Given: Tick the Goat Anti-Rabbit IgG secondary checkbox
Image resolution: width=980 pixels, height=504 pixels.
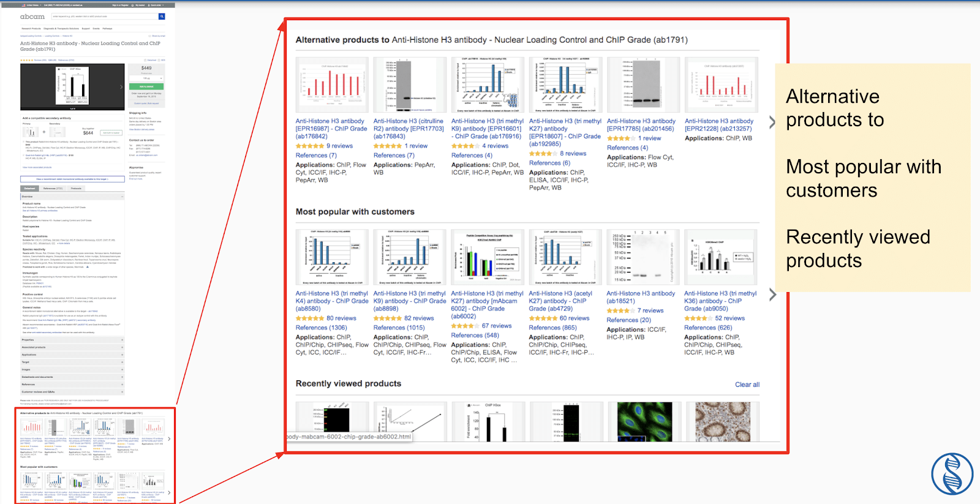Looking at the screenshot, I should point(24,155).
